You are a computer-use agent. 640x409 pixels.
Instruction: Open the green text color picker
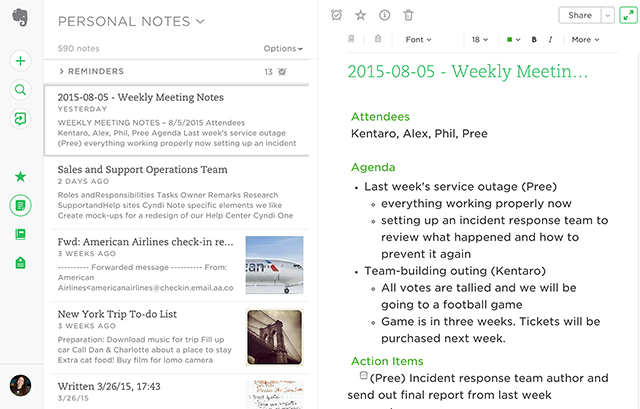(513, 40)
